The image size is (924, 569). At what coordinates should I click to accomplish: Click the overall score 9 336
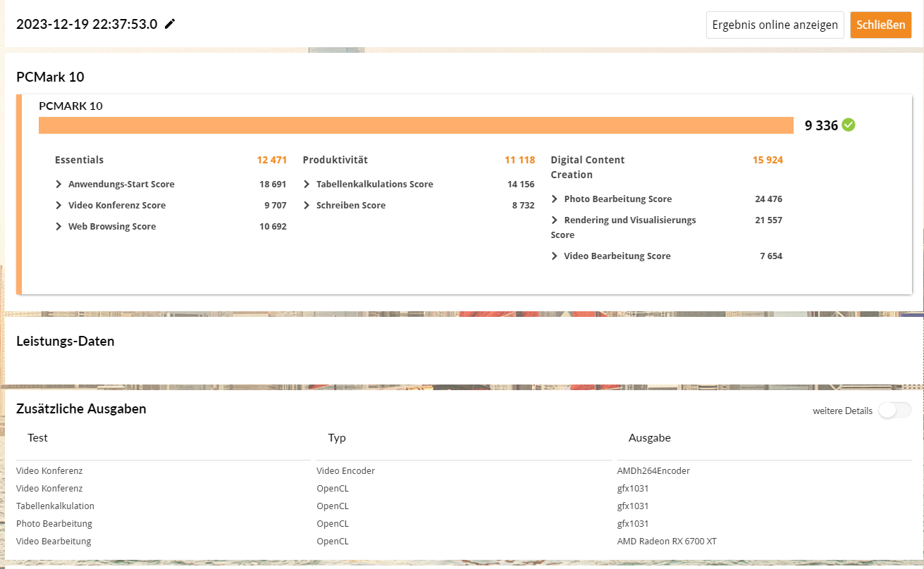pyautogui.click(x=821, y=126)
